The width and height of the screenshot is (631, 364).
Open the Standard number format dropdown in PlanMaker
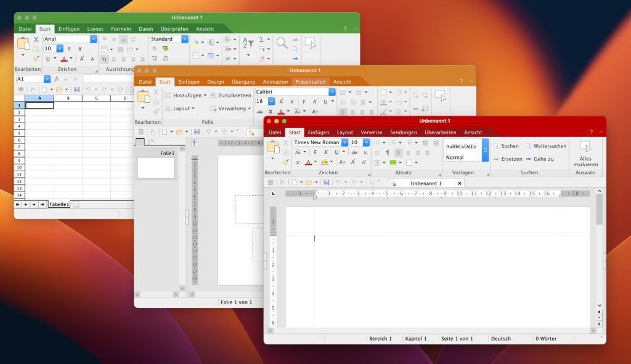[x=184, y=39]
